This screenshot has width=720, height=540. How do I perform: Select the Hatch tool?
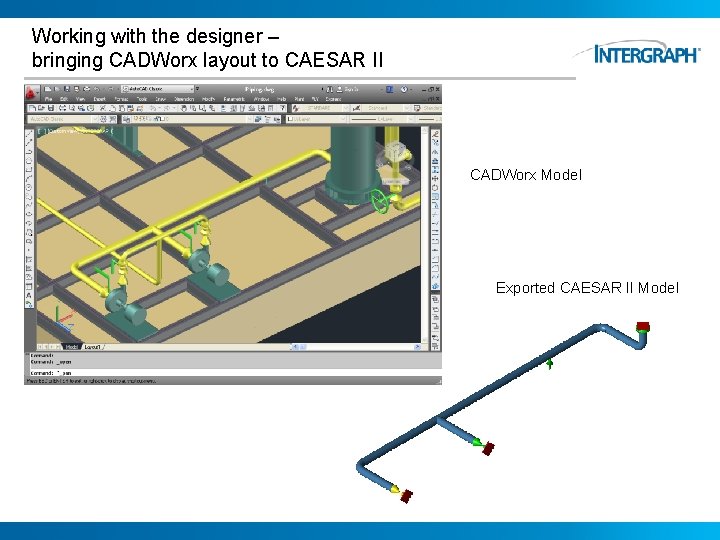click(29, 259)
